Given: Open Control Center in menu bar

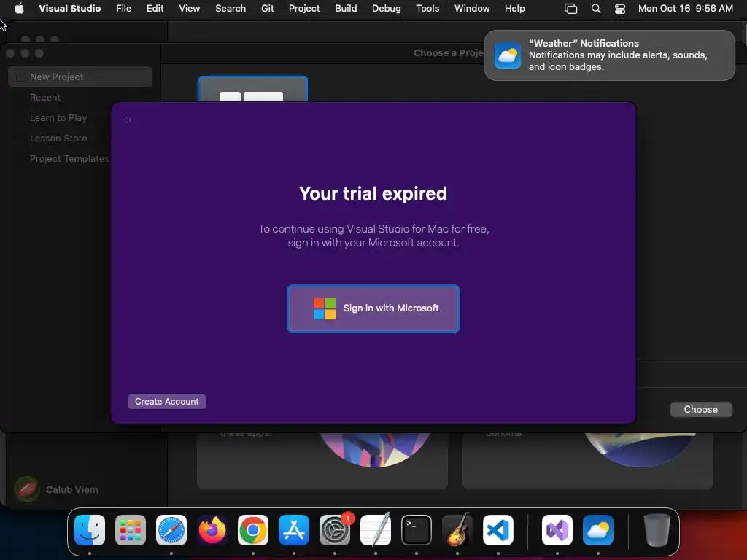Looking at the screenshot, I should pyautogui.click(x=620, y=9).
